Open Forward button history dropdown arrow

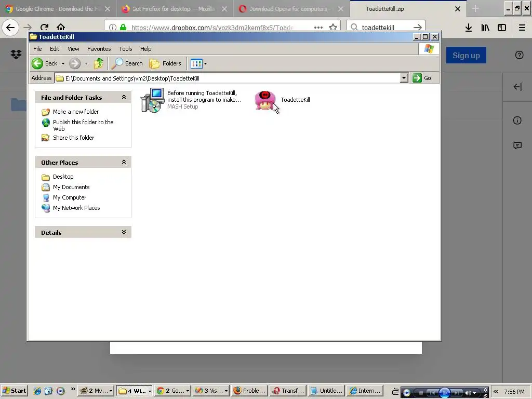click(x=86, y=63)
